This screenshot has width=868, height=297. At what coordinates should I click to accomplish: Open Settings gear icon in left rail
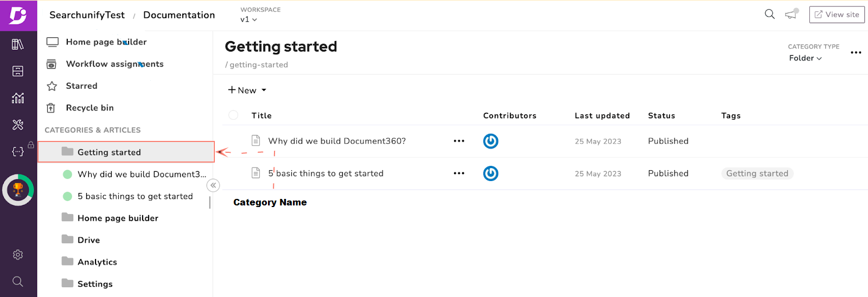tap(18, 255)
